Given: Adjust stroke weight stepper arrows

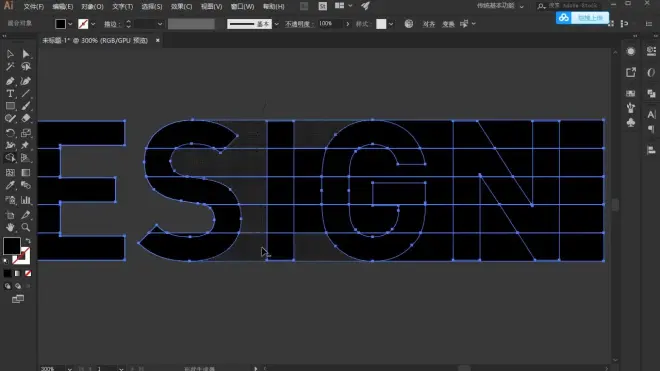Looking at the screenshot, I should (x=128, y=24).
